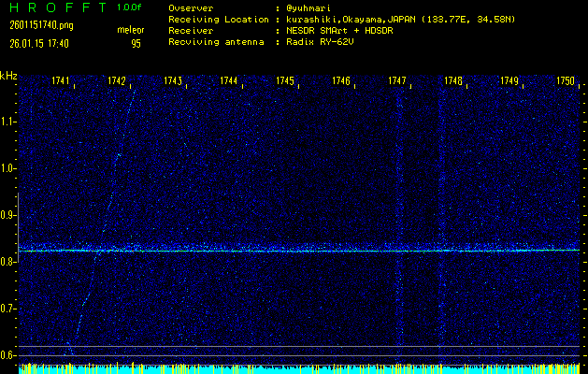Click the 26.01.15 17:40 timestamp
The image size is (588, 374).
[x=36, y=43]
